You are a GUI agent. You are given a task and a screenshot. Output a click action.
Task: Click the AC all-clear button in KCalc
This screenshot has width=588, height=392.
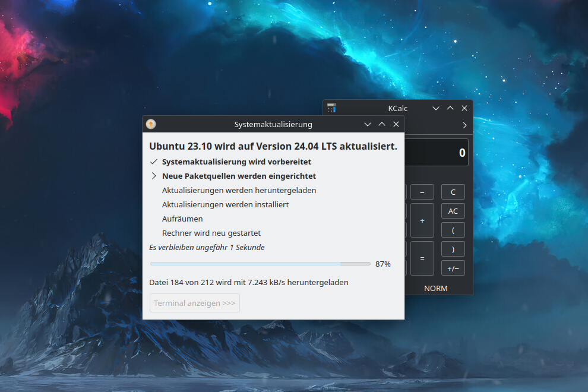pyautogui.click(x=453, y=211)
